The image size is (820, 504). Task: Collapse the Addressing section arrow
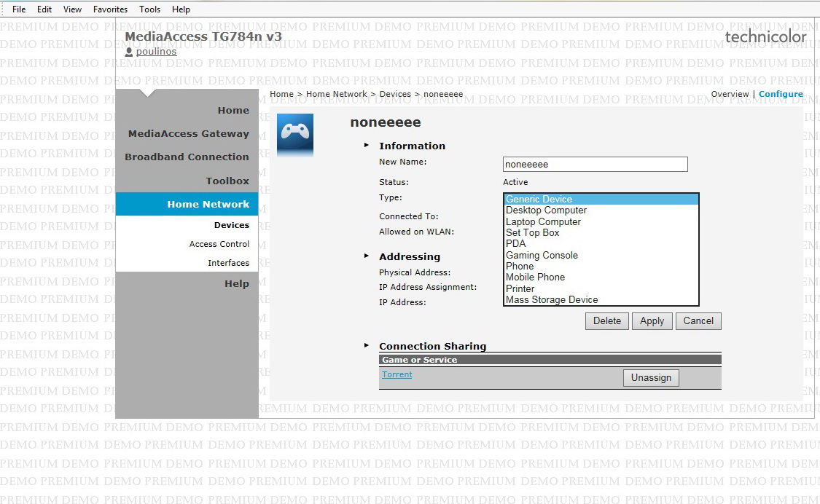(367, 256)
